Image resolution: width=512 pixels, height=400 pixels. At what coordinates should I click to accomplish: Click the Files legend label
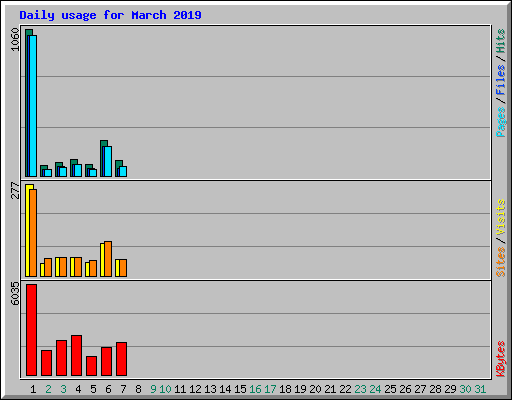coord(501,80)
